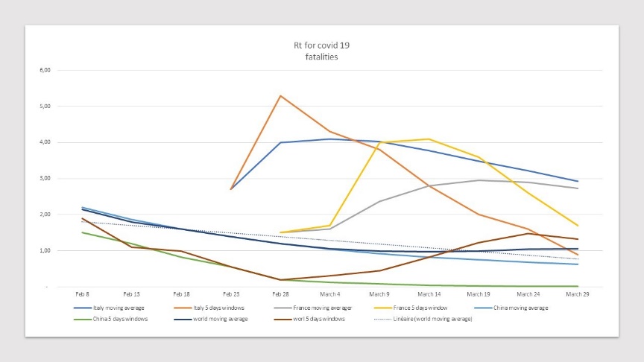Click China 5 days windows legend entry
The width and height of the screenshot is (644, 362).
(110, 319)
